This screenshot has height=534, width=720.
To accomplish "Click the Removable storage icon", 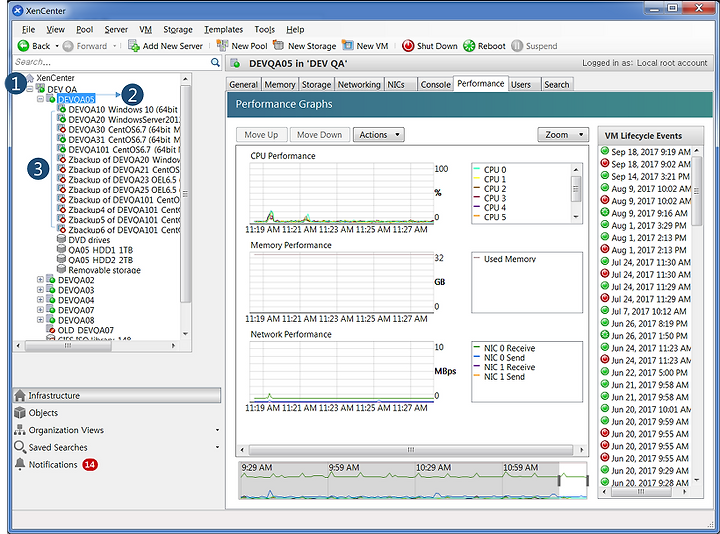I will pyautogui.click(x=61, y=270).
